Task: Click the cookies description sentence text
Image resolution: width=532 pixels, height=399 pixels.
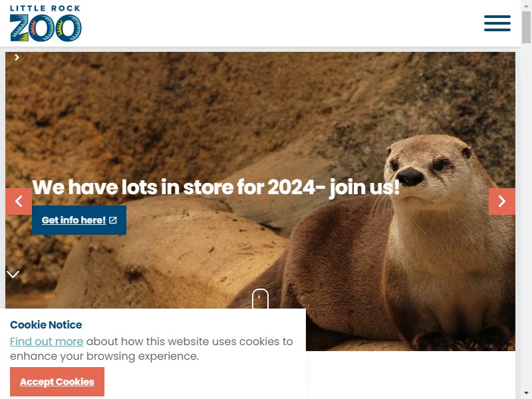Action: tap(152, 348)
